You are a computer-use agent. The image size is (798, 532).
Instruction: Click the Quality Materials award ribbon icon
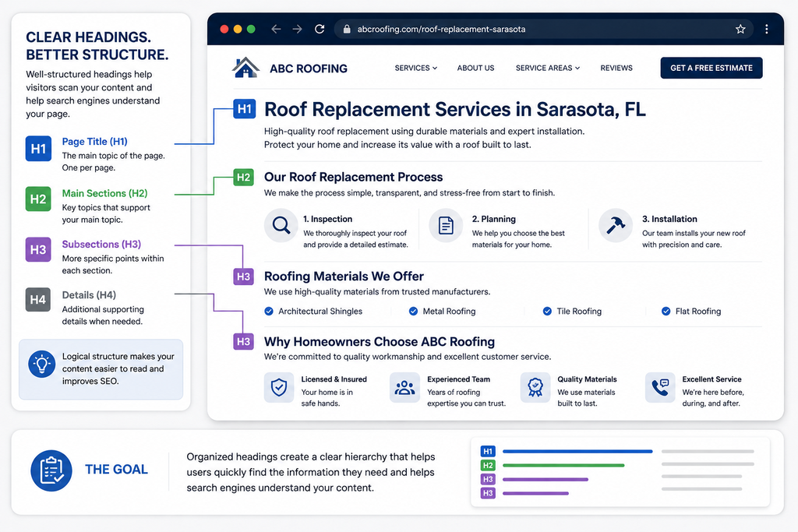(x=535, y=388)
